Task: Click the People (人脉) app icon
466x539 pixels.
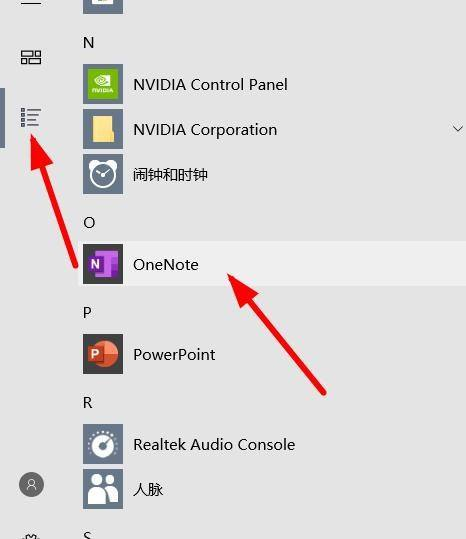Action: (103, 489)
